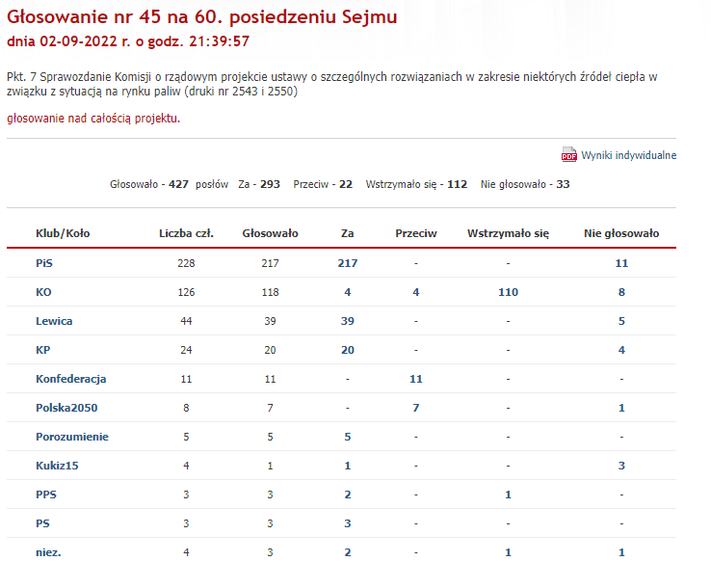Select Lewica's 39 'Za' votes
Image resolution: width=711 pixels, height=588 pixels.
(348, 321)
